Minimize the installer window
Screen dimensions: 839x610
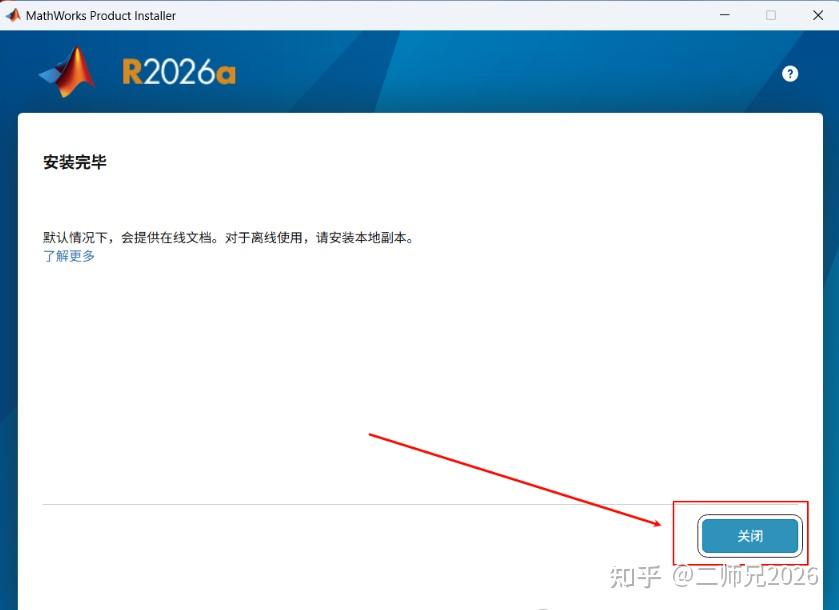click(x=724, y=15)
